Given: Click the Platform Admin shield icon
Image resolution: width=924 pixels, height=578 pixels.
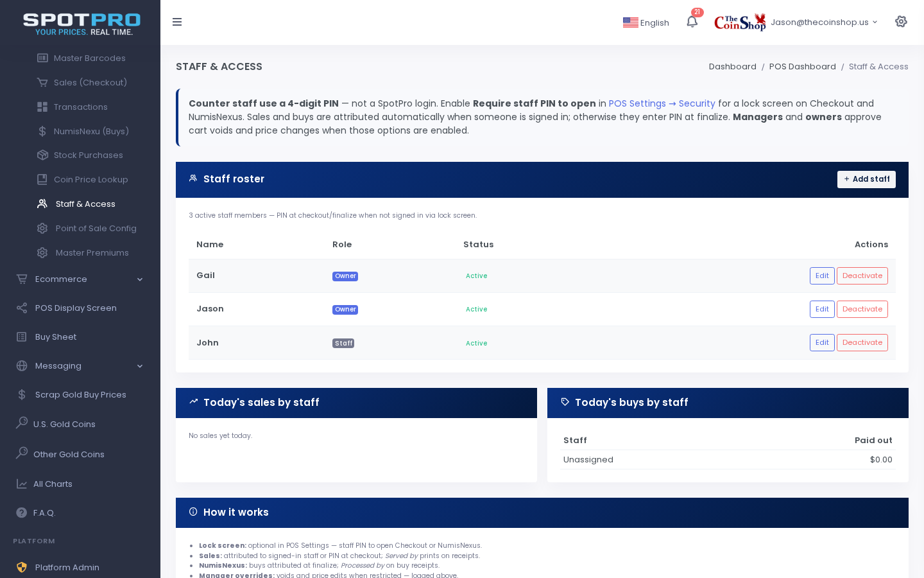Looking at the screenshot, I should pos(22,567).
